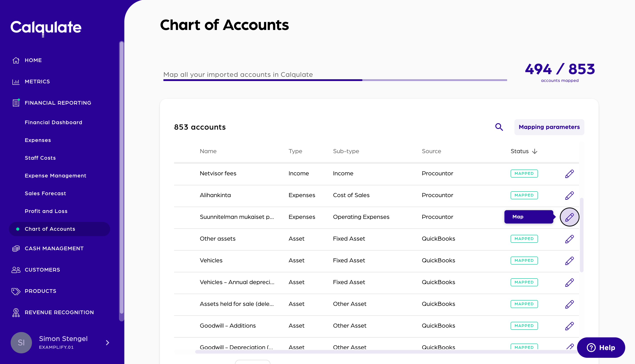Image resolution: width=635 pixels, height=364 pixels.
Task: Click pencil icon for Suunnitelman mukaiset row
Action: click(x=570, y=217)
